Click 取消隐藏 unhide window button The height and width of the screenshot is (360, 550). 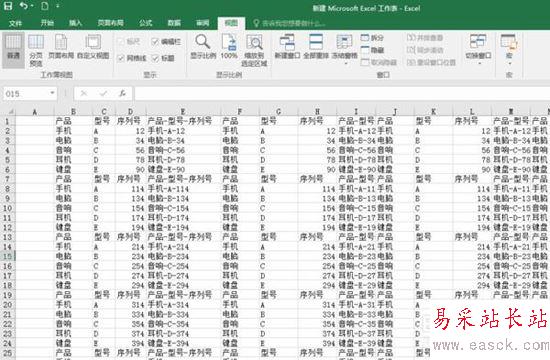379,62
